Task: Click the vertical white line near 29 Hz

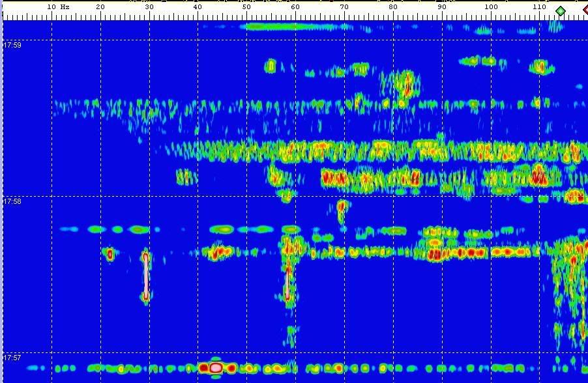Action: coord(146,277)
